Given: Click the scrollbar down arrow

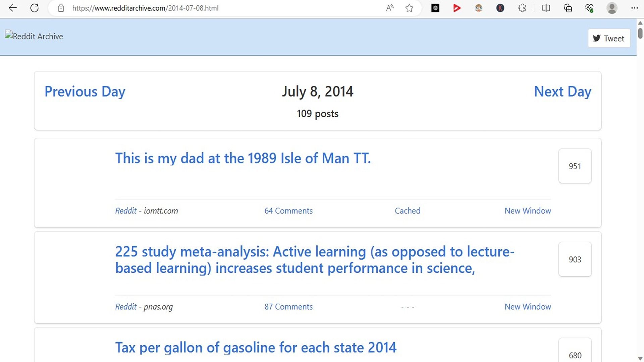Looking at the screenshot, I should 640,358.
